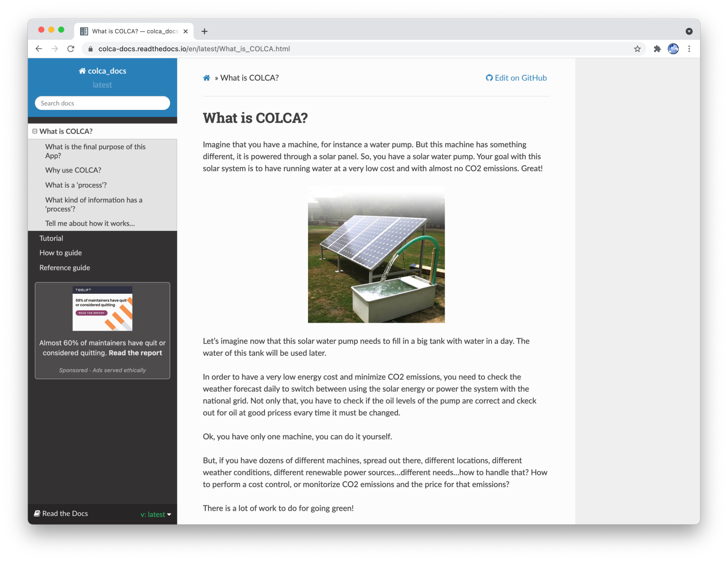Open a new tab with the plus icon
This screenshot has width=728, height=561.
204,31
